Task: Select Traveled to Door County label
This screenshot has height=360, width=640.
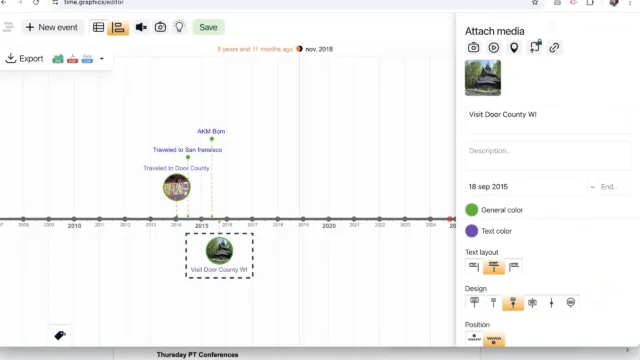Action: 176,168
